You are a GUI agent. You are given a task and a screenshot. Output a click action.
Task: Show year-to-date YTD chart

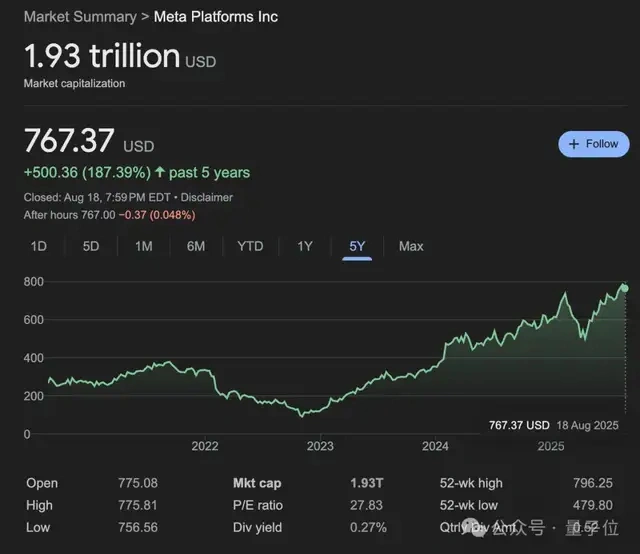click(x=250, y=246)
